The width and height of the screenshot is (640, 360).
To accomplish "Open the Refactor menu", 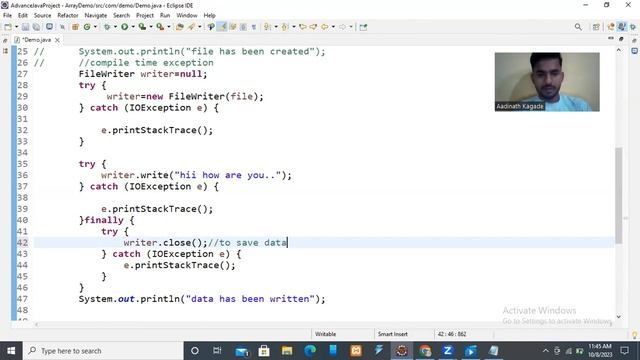I will (x=68, y=16).
